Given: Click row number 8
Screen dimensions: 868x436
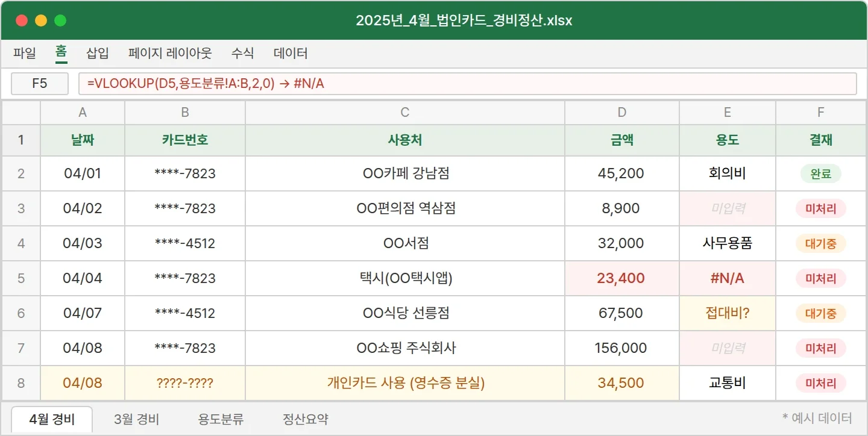Looking at the screenshot, I should click(x=21, y=382).
